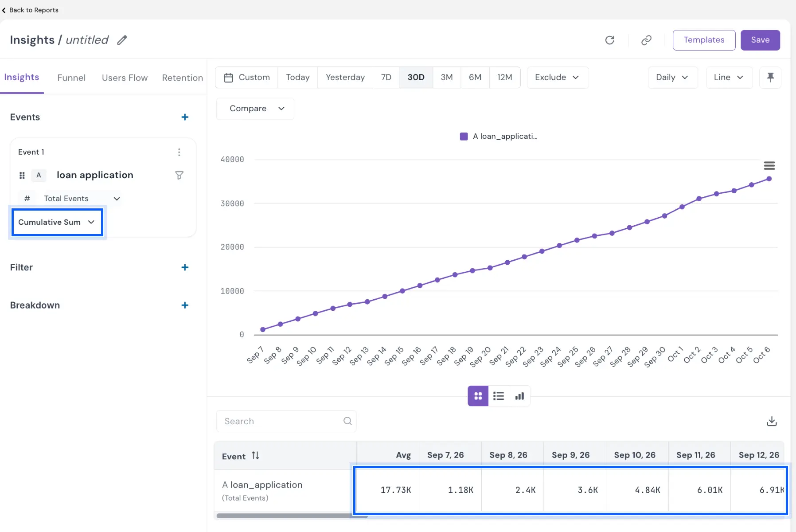This screenshot has height=532, width=796.
Task: Sort by the Event column icon
Action: click(255, 455)
